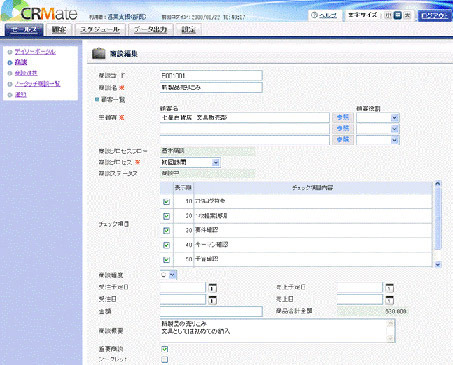Screen dimensions: 453x365
Task: Click 参照 button in main customer row
Action: [343, 117]
